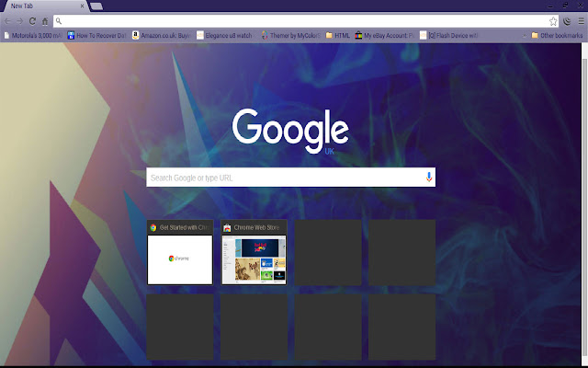Click the Amazon favicon in bookmarks bar
This screenshot has height=368, width=588.
coord(135,35)
